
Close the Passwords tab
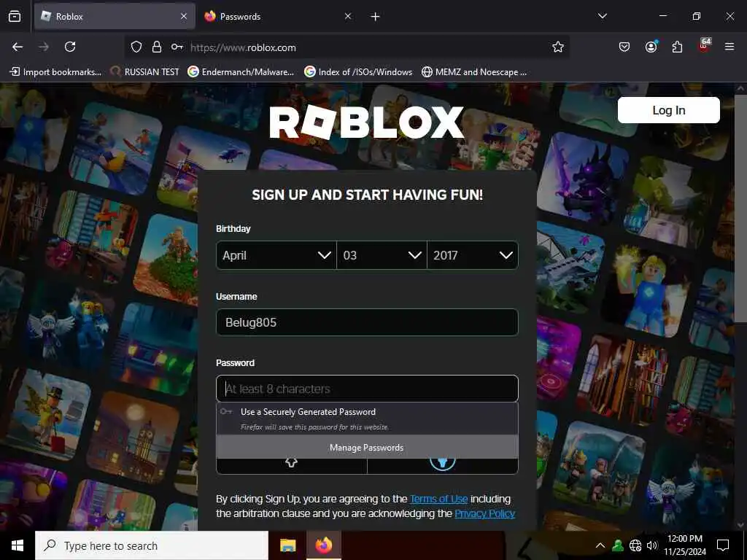(x=348, y=16)
